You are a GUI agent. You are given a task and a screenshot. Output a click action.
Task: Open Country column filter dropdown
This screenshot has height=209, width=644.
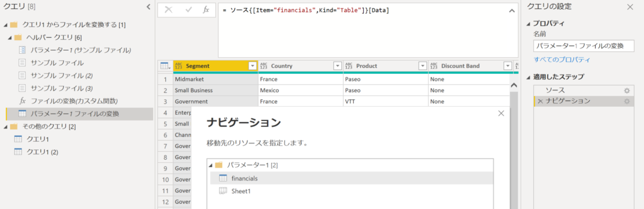coord(337,66)
